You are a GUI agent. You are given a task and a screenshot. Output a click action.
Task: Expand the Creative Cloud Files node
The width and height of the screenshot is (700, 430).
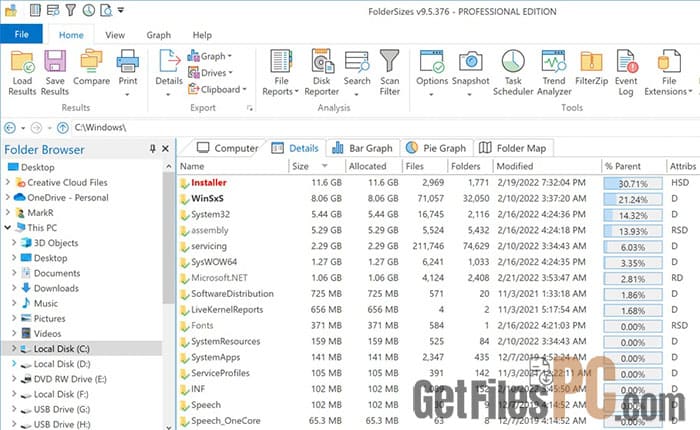click(x=7, y=182)
